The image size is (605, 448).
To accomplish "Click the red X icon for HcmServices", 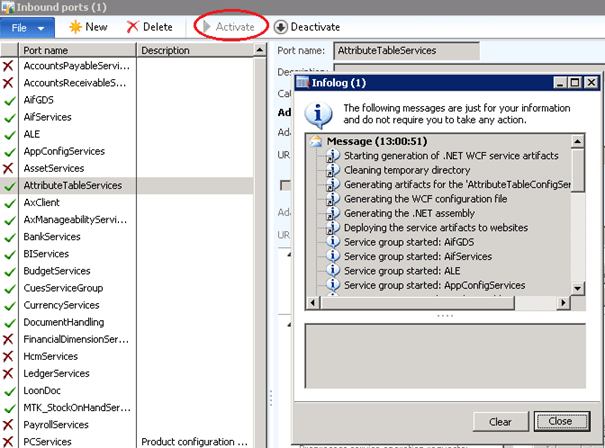I will (x=8, y=356).
